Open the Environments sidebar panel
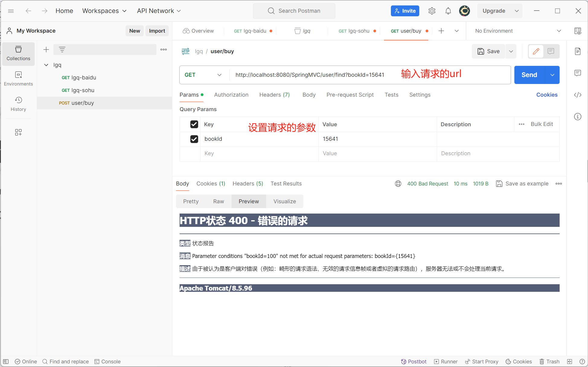 pyautogui.click(x=18, y=79)
